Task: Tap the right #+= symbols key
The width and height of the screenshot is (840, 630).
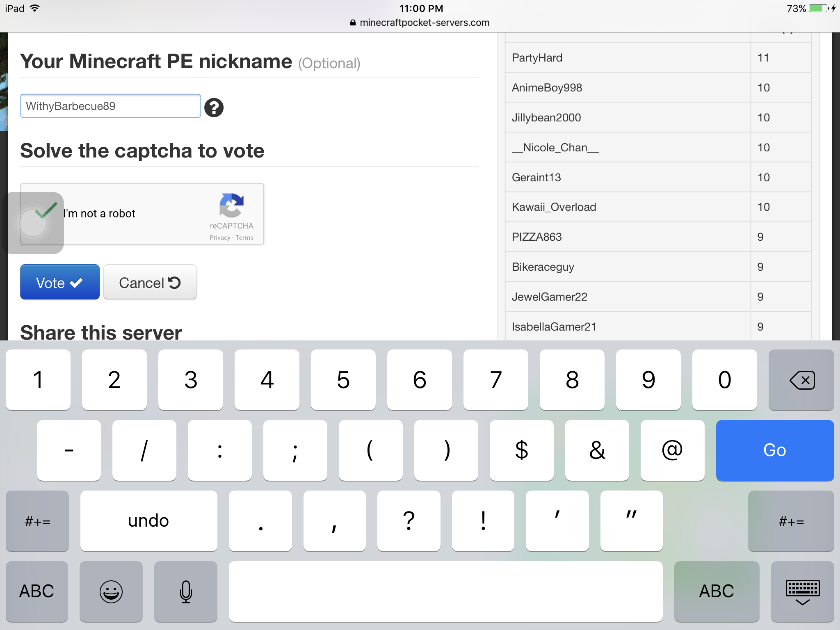Action: tap(791, 521)
